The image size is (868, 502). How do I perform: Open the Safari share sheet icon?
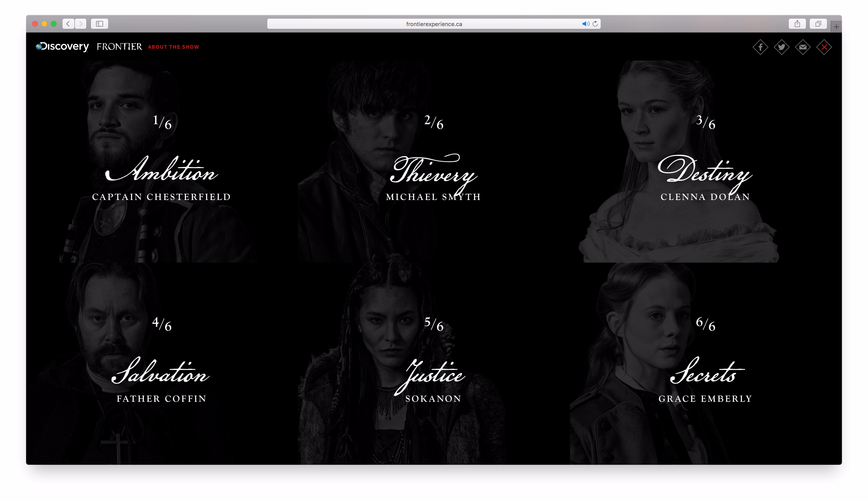(x=797, y=24)
